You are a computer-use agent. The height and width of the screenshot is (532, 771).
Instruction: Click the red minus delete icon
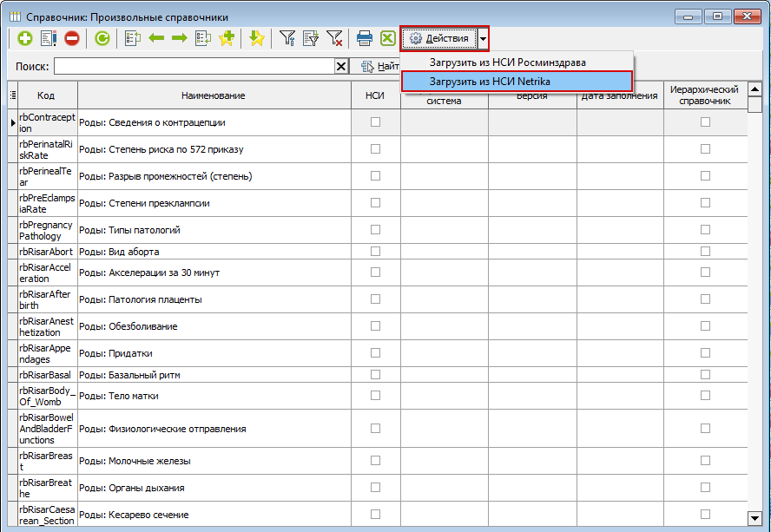[72, 38]
